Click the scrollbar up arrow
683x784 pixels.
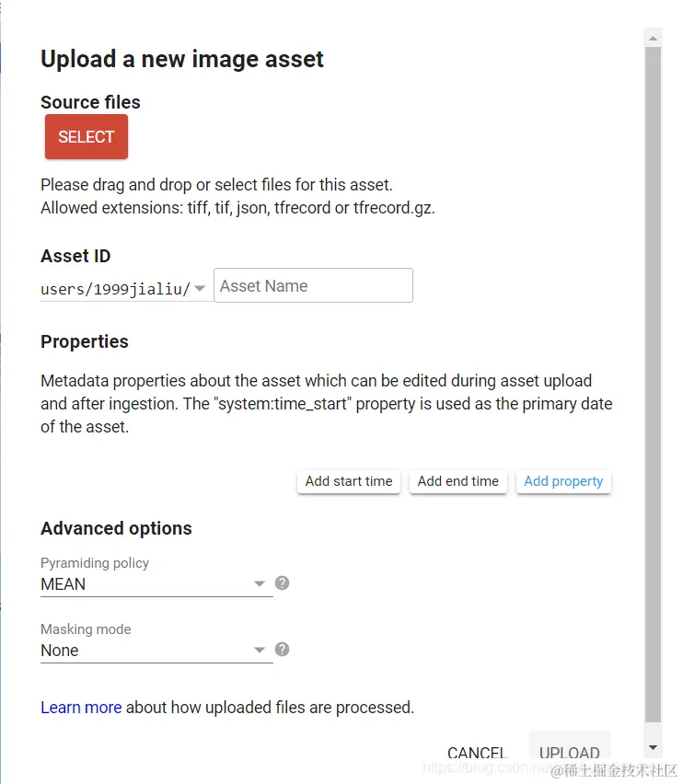[653, 38]
